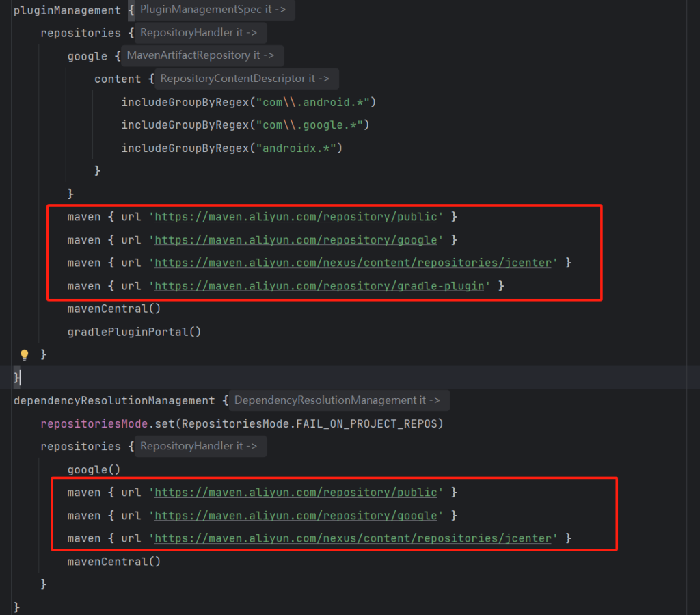This screenshot has width=700, height=615.
Task: Open the aliyun public URL under dependencyResolutionManagement
Action: (x=296, y=493)
